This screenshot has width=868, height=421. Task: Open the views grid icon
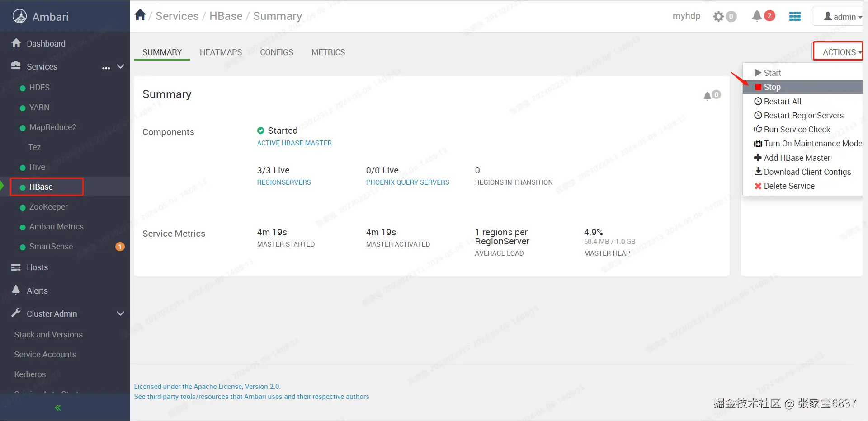pos(795,17)
